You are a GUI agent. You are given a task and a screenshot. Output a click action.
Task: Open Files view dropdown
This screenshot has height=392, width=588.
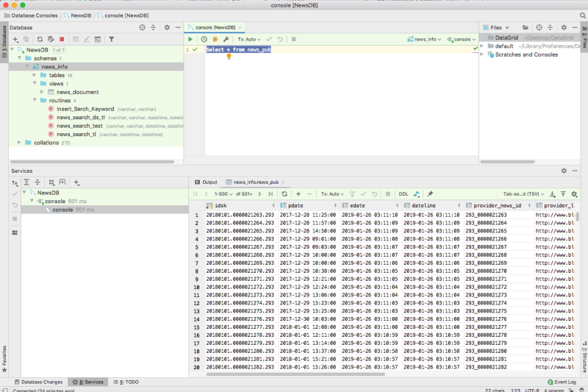coord(496,27)
